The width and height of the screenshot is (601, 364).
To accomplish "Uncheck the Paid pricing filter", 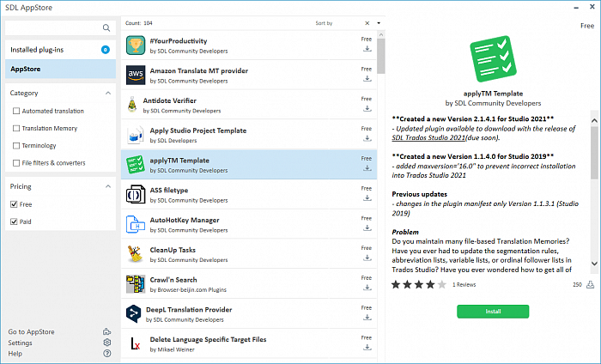I will pyautogui.click(x=14, y=221).
